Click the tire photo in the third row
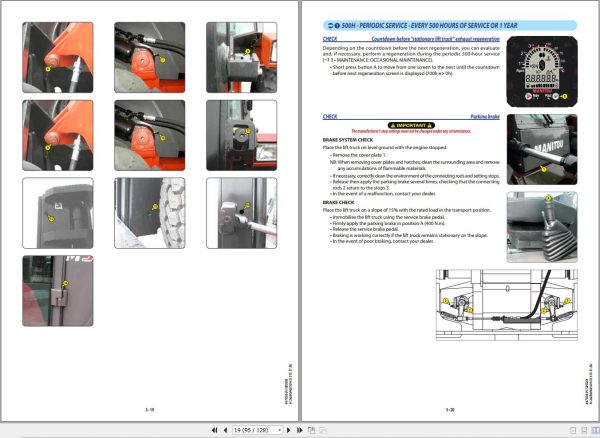The image size is (600, 438). (150, 213)
